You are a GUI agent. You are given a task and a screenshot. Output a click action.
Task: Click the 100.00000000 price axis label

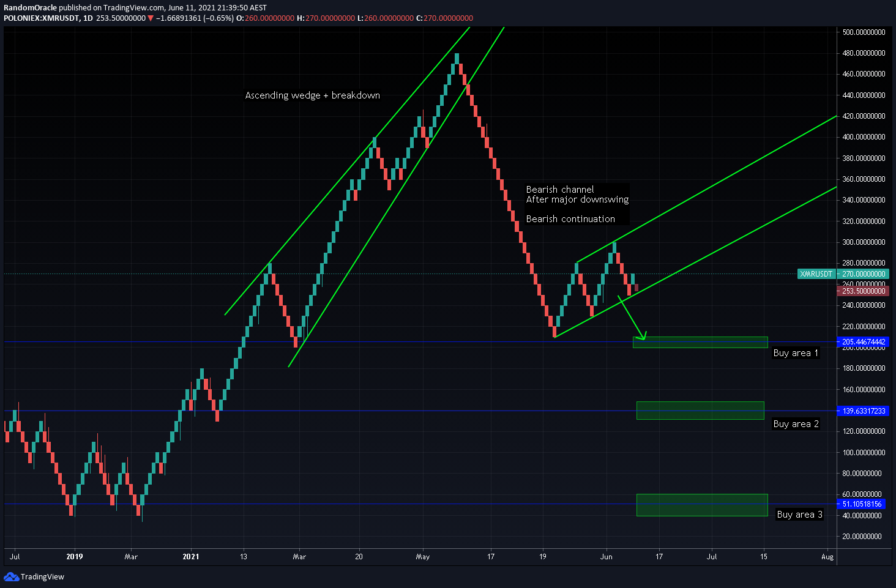(x=864, y=453)
